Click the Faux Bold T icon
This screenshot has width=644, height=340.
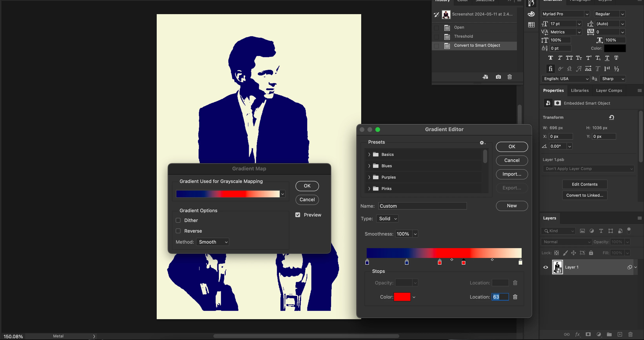[x=550, y=58]
